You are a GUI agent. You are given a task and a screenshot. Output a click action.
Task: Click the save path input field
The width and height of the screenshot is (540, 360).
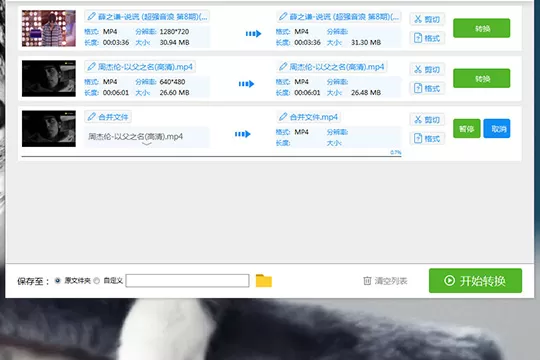[x=187, y=281]
